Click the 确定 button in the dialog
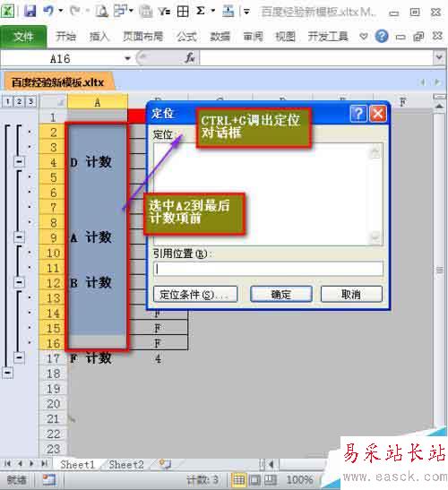This screenshot has height=490, width=448. click(x=281, y=294)
